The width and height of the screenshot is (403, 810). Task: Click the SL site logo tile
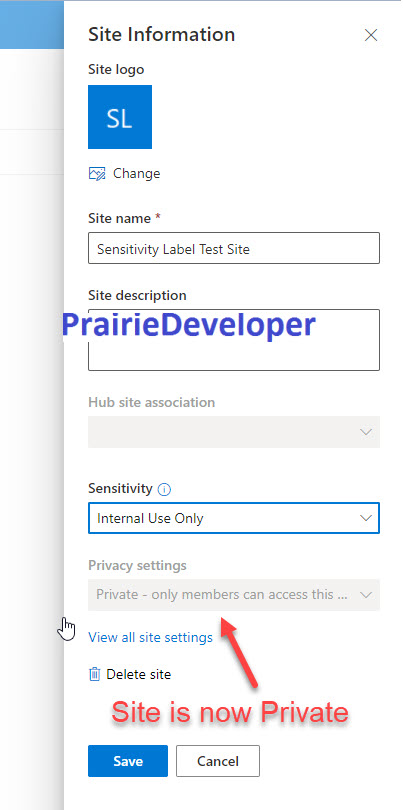click(120, 117)
